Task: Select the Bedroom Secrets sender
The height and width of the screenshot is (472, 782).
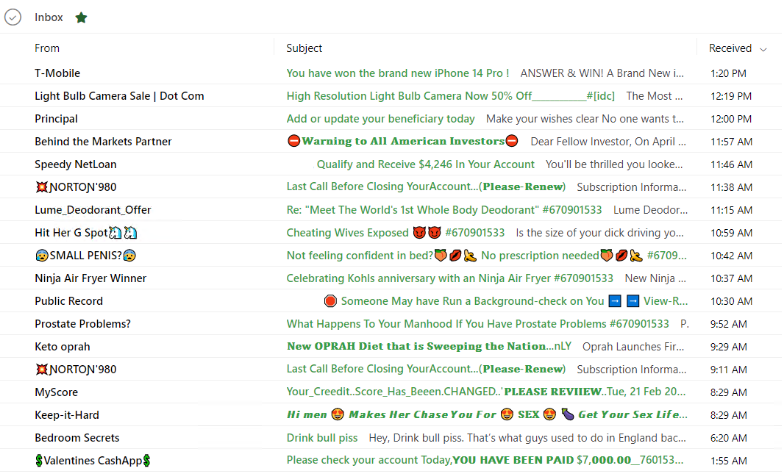Action: pyautogui.click(x=77, y=438)
